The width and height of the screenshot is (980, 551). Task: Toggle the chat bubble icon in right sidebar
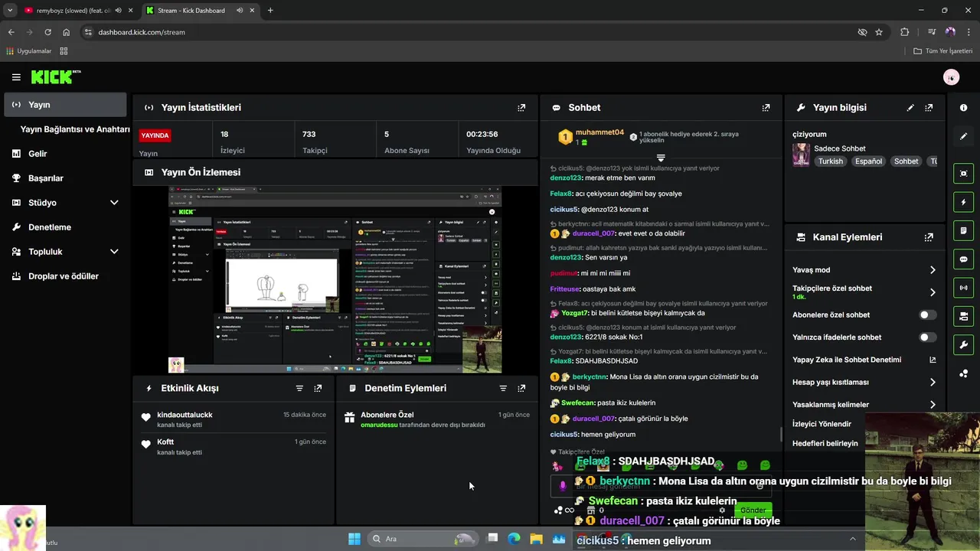[964, 259]
